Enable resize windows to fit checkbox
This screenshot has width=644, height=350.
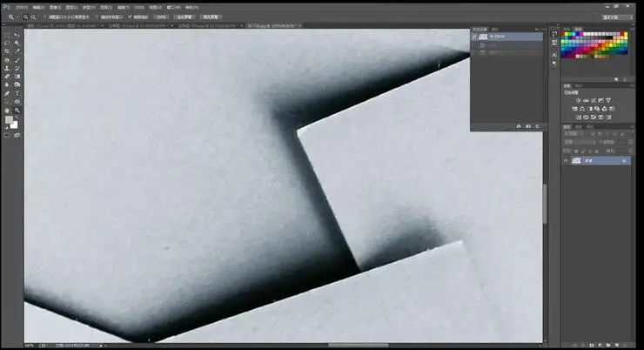coord(44,17)
